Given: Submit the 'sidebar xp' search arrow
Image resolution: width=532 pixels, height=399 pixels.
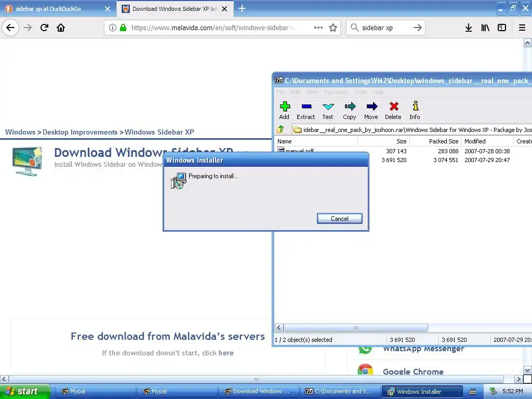Looking at the screenshot, I should click(418, 28).
